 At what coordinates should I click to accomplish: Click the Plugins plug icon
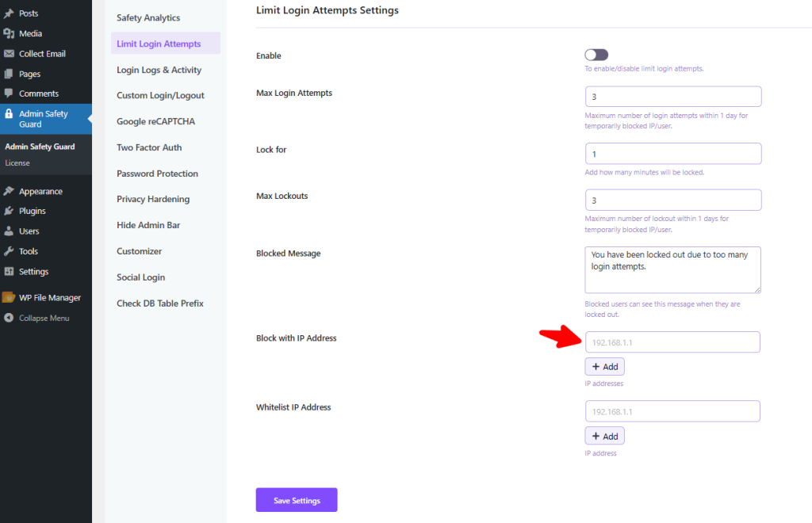coord(9,211)
